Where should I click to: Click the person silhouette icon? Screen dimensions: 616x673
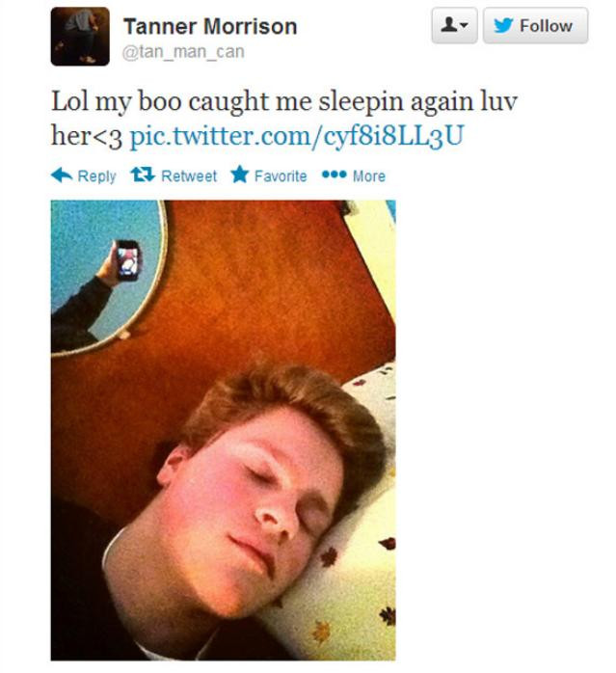tap(449, 25)
